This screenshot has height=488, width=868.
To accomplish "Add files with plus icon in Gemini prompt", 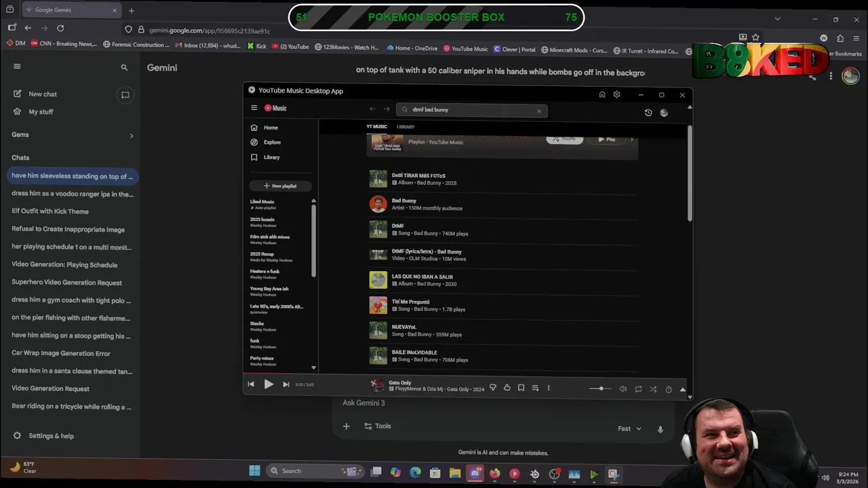I will [x=347, y=426].
